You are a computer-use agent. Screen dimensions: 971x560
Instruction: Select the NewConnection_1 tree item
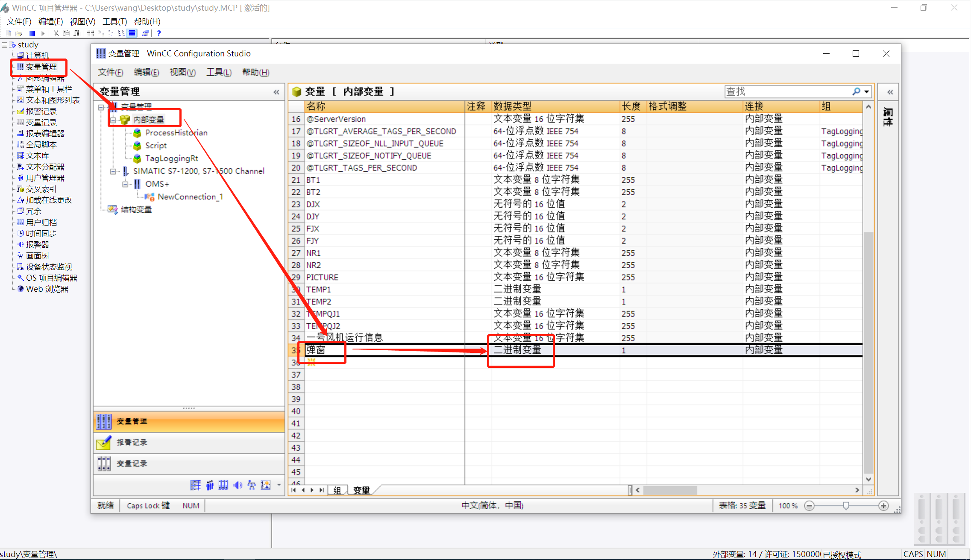[190, 196]
